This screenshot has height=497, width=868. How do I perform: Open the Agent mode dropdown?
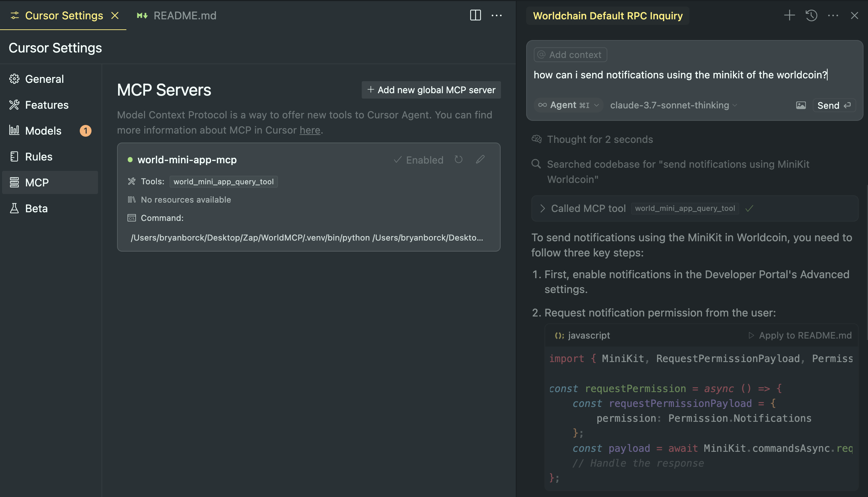click(569, 105)
